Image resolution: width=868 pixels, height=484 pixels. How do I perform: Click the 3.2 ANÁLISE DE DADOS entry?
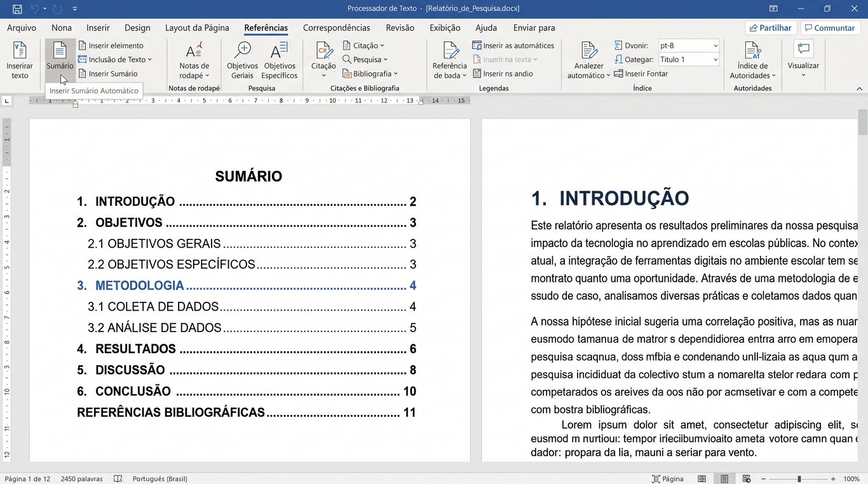point(252,328)
